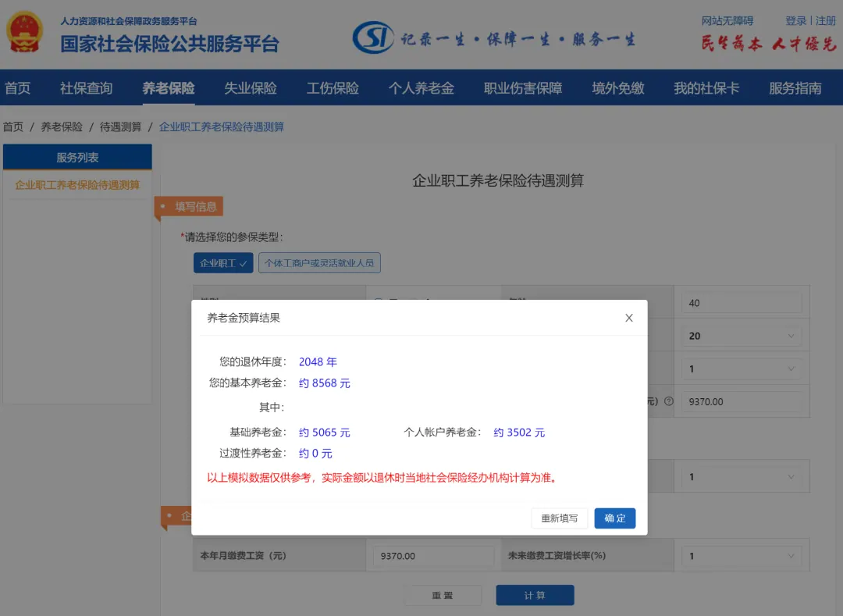Viewport: 843px width, 616px height.
Task: Click the 国家社会保险公共服务平台 title
Action: (x=170, y=44)
